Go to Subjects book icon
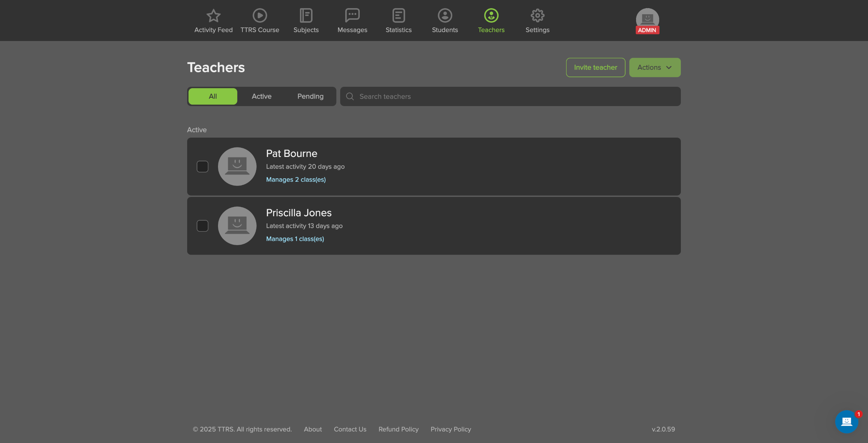Viewport: 868px width, 443px height. [x=306, y=16]
